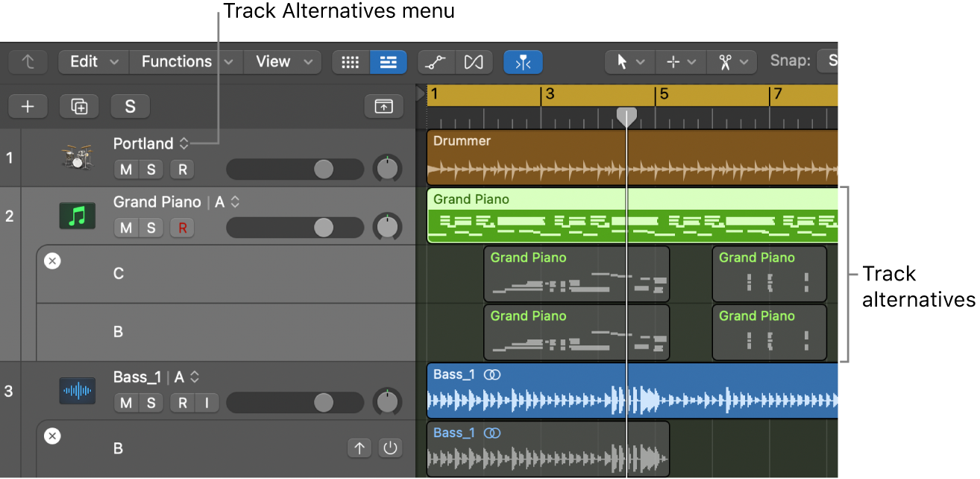Record-enable the Bass_1 track
This screenshot has width=980, height=479.
[x=182, y=404]
